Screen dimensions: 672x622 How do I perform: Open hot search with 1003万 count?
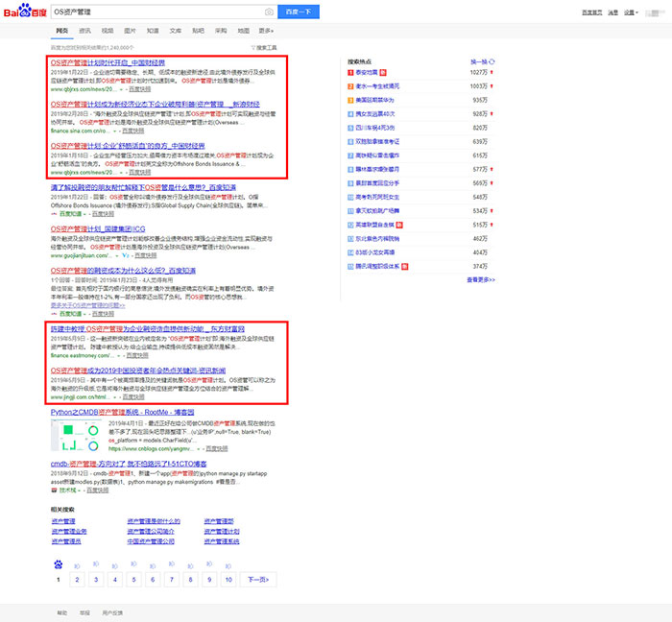(x=377, y=86)
